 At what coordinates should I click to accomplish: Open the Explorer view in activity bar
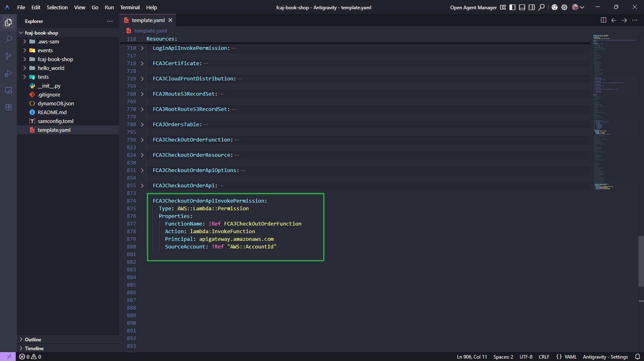tap(8, 23)
